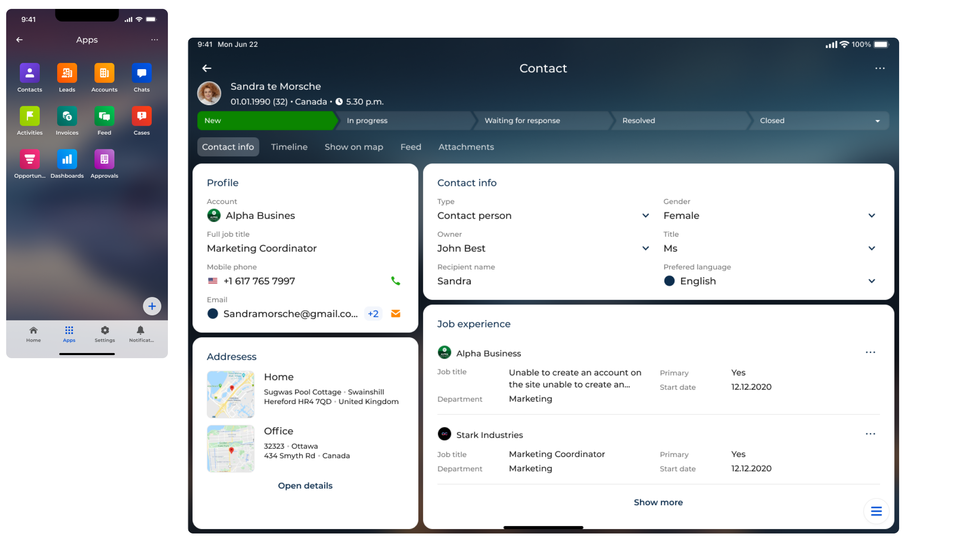Image resolution: width=980 pixels, height=541 pixels.
Task: Open the hamburger menu floating button
Action: click(x=876, y=511)
